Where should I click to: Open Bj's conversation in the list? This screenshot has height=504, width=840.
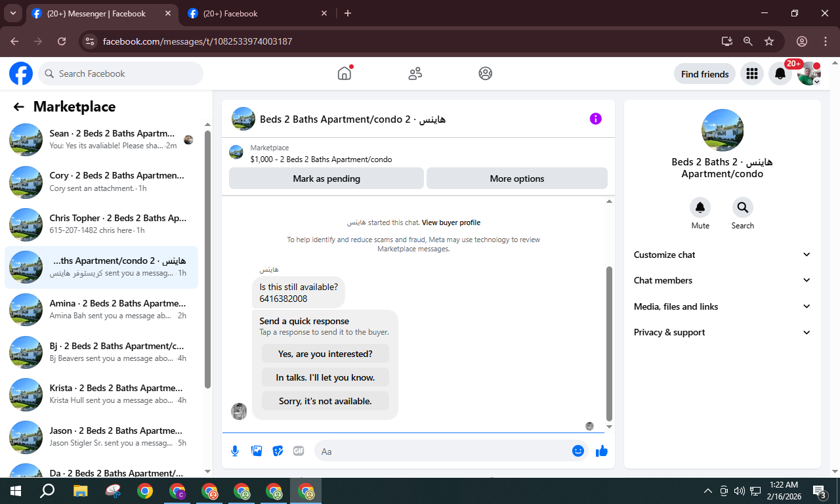[x=102, y=352]
